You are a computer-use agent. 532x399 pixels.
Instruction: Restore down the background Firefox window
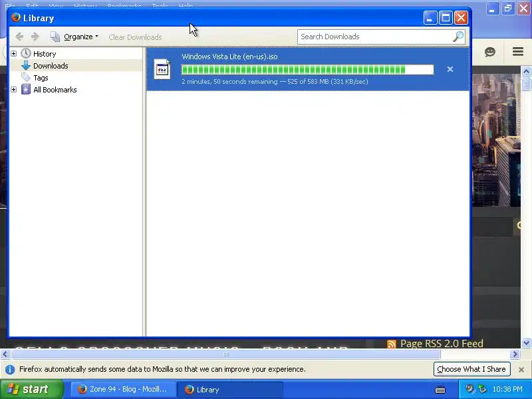tap(508, 8)
